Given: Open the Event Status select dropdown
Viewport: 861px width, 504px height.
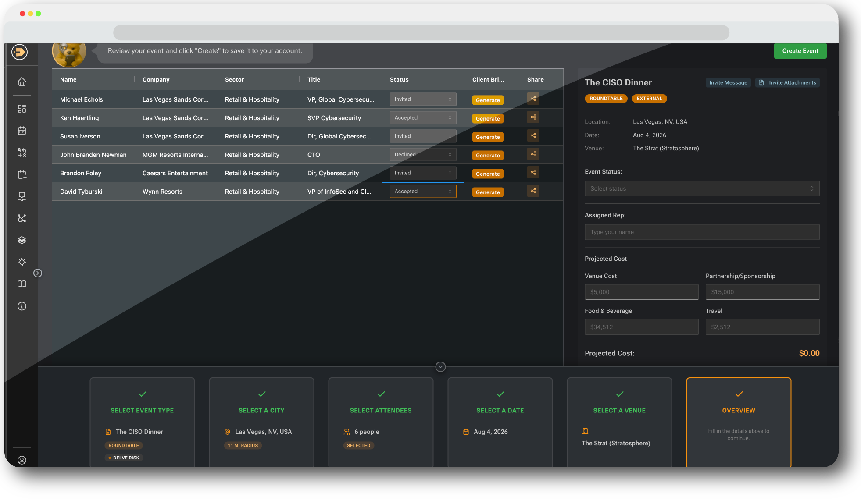Looking at the screenshot, I should click(701, 188).
